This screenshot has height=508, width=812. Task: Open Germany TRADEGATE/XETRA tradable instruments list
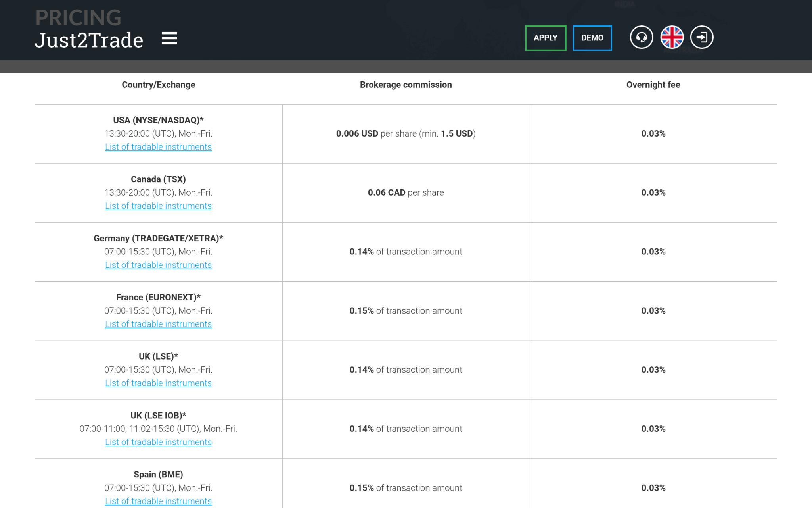click(x=158, y=265)
